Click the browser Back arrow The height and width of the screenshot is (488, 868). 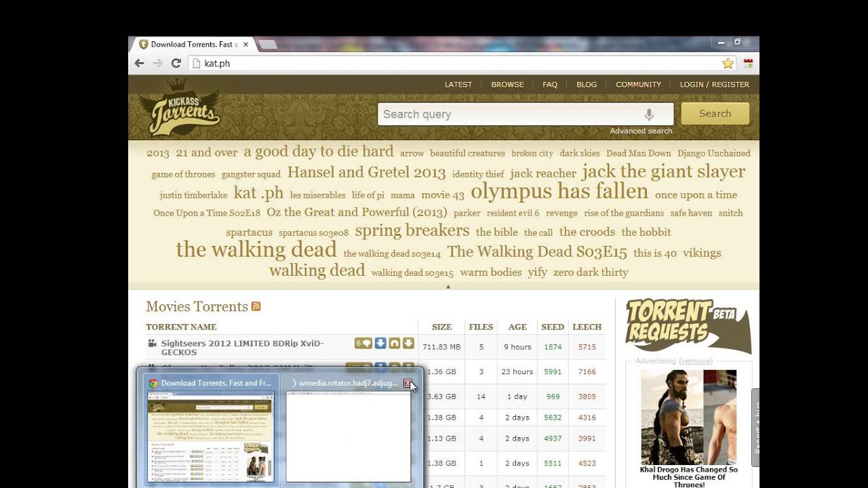139,63
